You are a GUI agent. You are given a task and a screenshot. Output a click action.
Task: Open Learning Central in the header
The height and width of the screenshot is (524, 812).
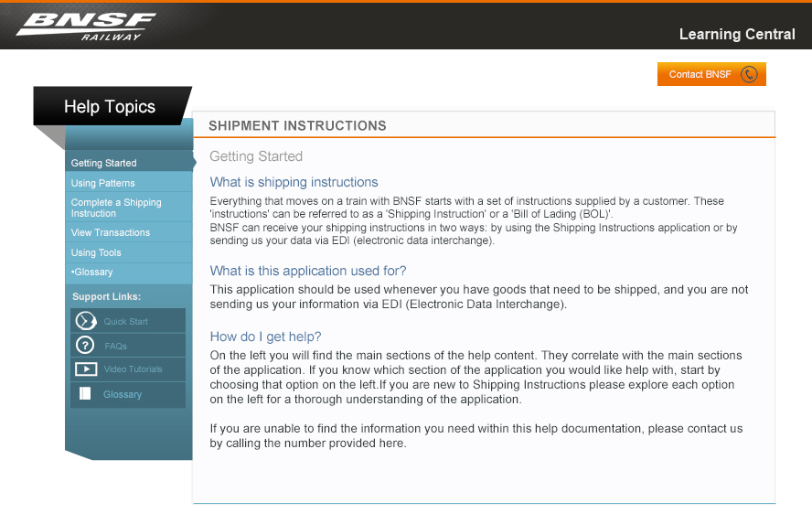click(736, 34)
